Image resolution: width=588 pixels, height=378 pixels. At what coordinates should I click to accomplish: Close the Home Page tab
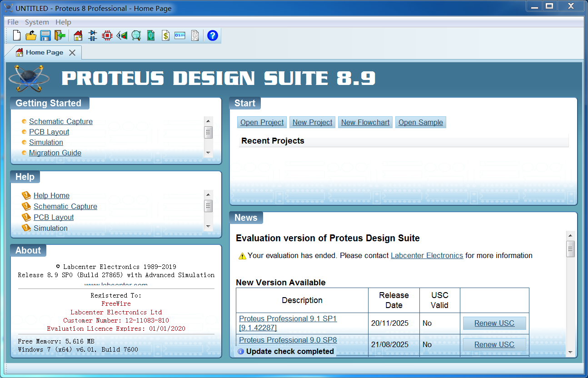[x=72, y=53]
